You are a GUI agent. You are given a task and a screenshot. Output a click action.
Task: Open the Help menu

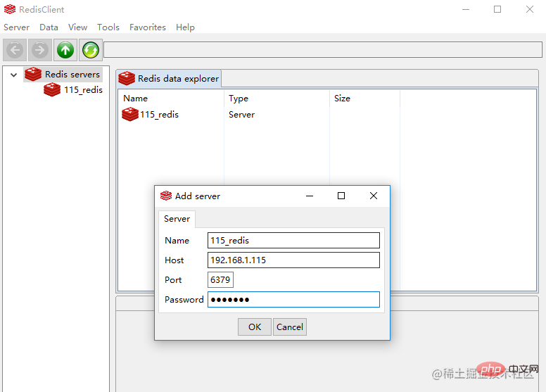tap(185, 27)
